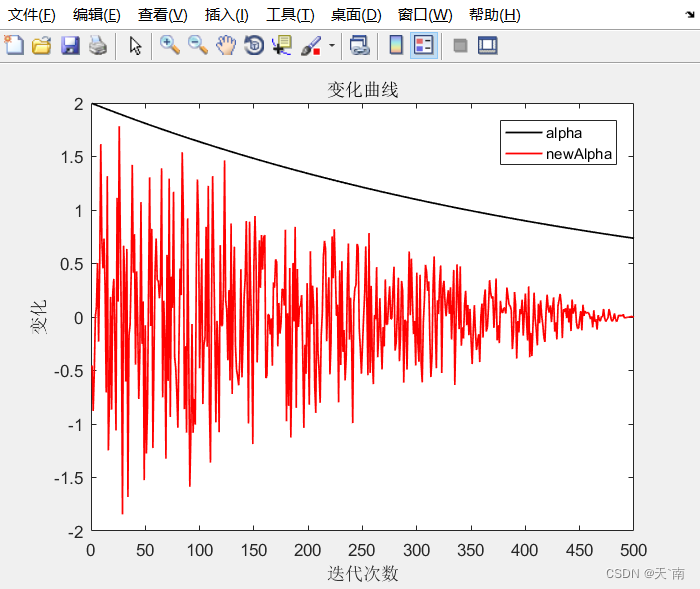Viewport: 700px width, 589px height.
Task: Select the Data Cursor tool
Action: point(282,46)
